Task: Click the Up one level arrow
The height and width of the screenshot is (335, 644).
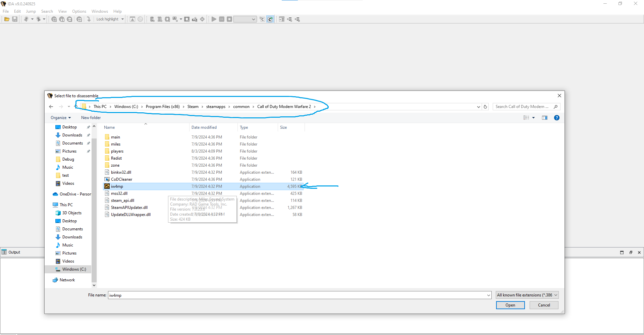Action: point(75,107)
